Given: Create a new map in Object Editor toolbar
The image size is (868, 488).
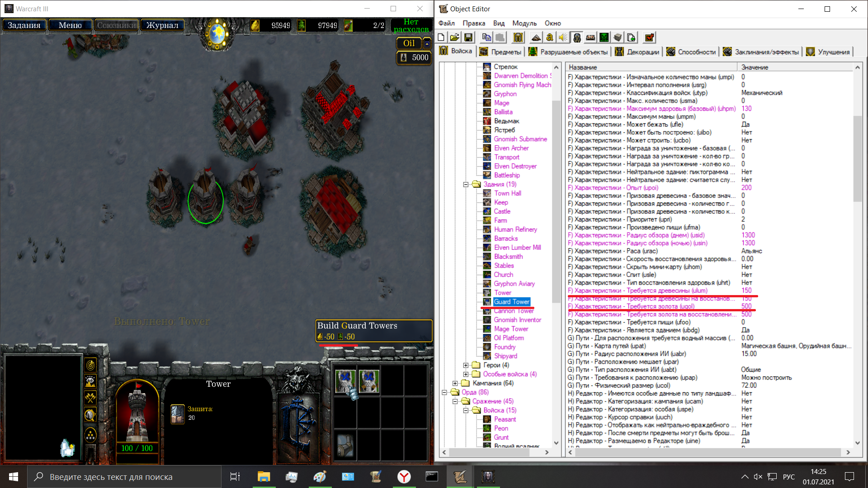Looking at the screenshot, I should click(442, 38).
